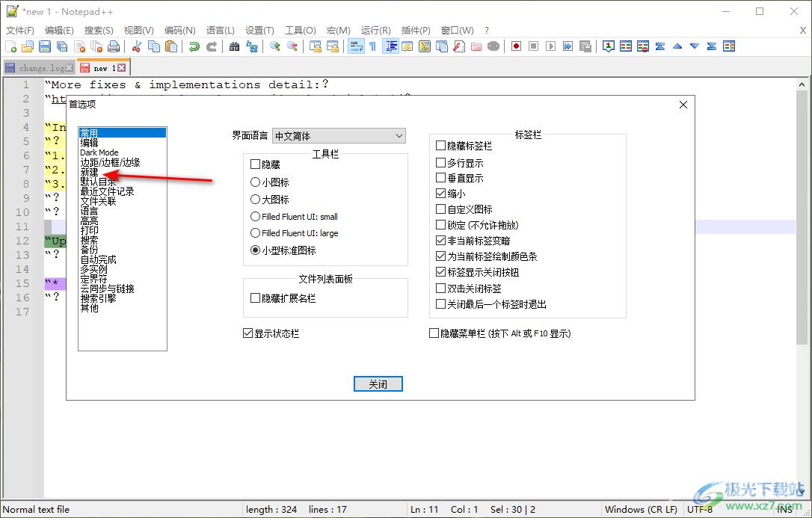Click the editor vertical scrollbar down arrow

coord(802,492)
